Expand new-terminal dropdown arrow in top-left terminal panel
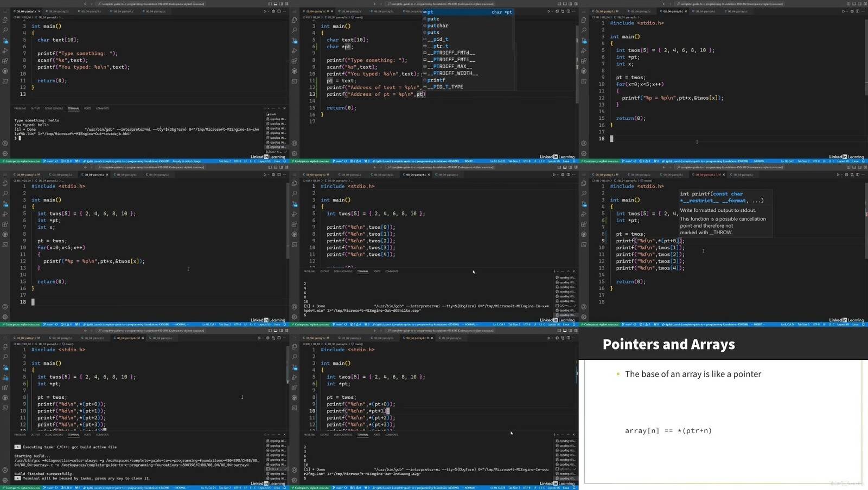 pyautogui.click(x=268, y=108)
